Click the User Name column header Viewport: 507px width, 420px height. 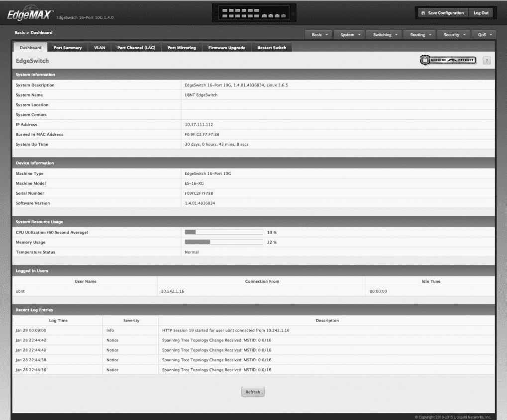[x=86, y=281]
